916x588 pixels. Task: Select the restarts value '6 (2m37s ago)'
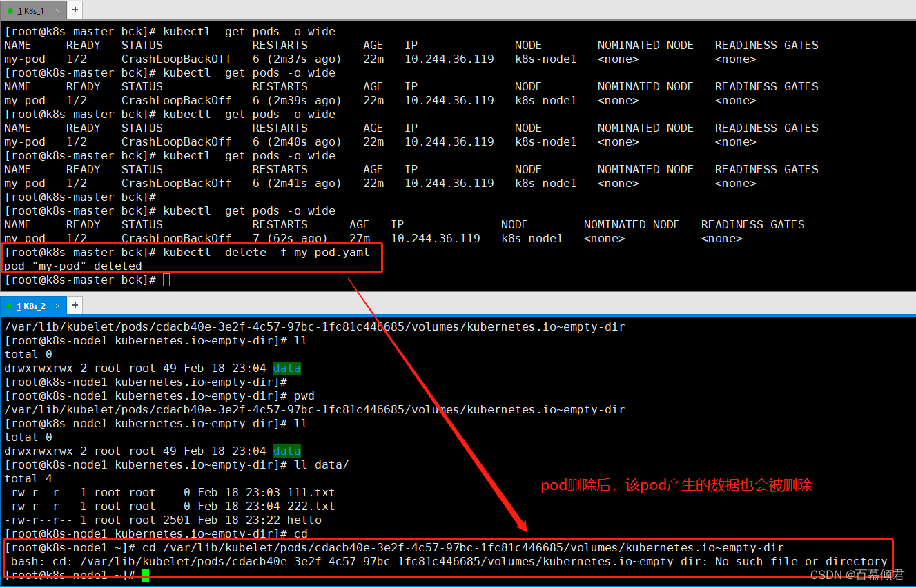click(x=297, y=59)
